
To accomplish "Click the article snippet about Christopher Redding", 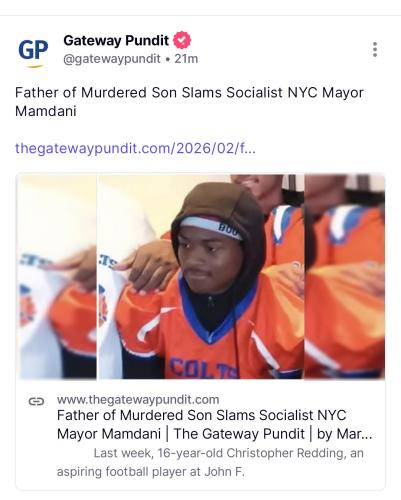I will [x=210, y=462].
